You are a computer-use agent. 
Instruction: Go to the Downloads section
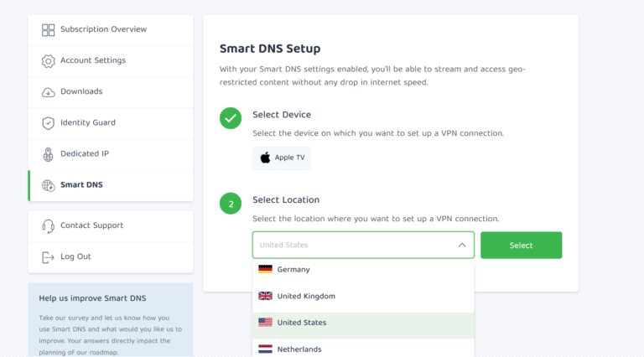[x=81, y=91]
